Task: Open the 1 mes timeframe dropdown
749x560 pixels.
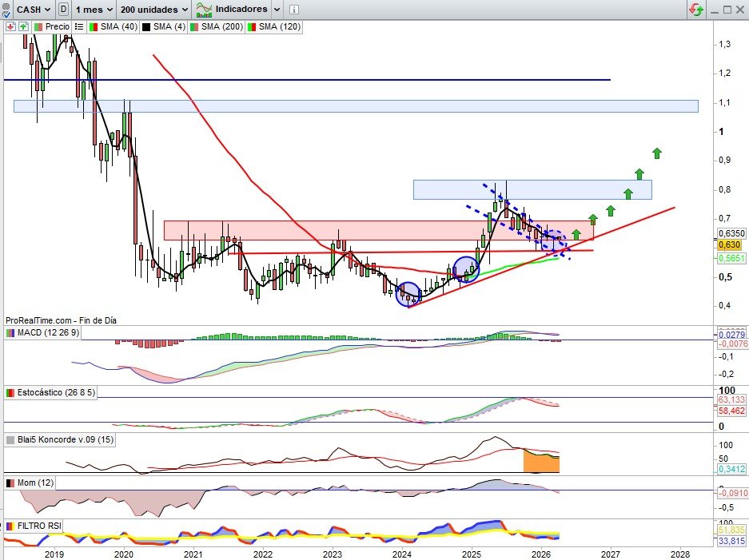Action: (94, 9)
